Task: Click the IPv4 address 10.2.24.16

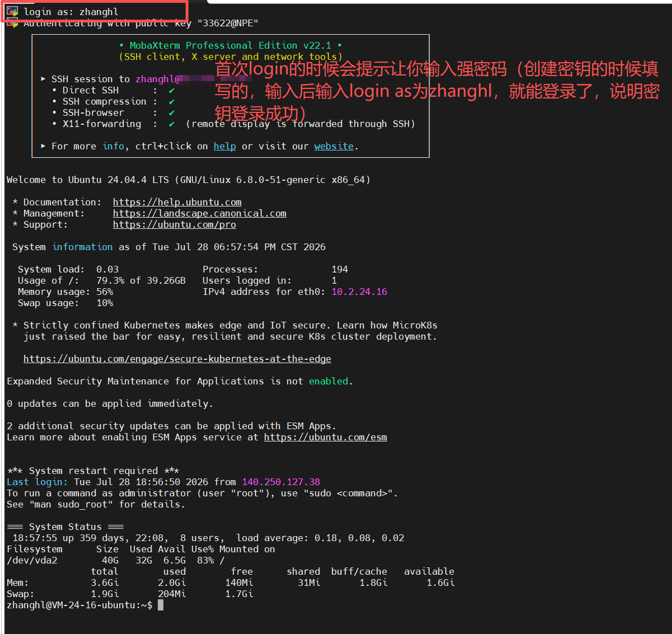Action: pyautogui.click(x=359, y=292)
